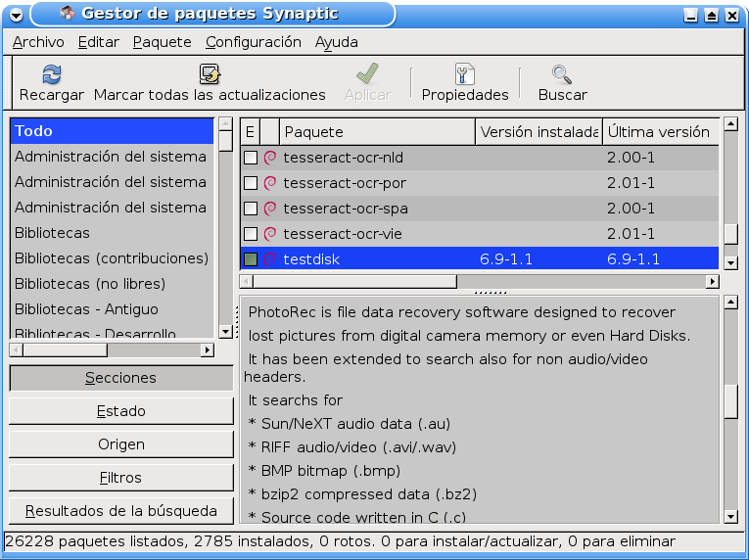Click the package list scroll-right arrow
749x560 pixels.
coord(712,281)
